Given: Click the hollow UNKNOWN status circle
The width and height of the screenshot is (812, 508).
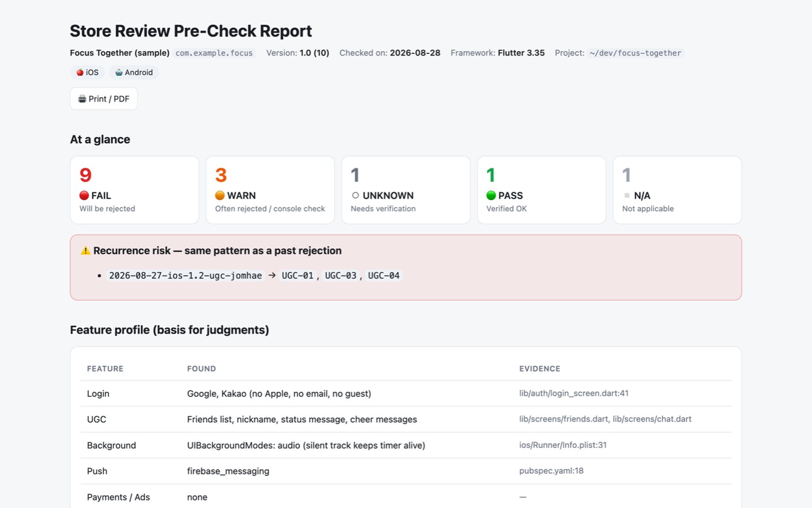Looking at the screenshot, I should 355,196.
